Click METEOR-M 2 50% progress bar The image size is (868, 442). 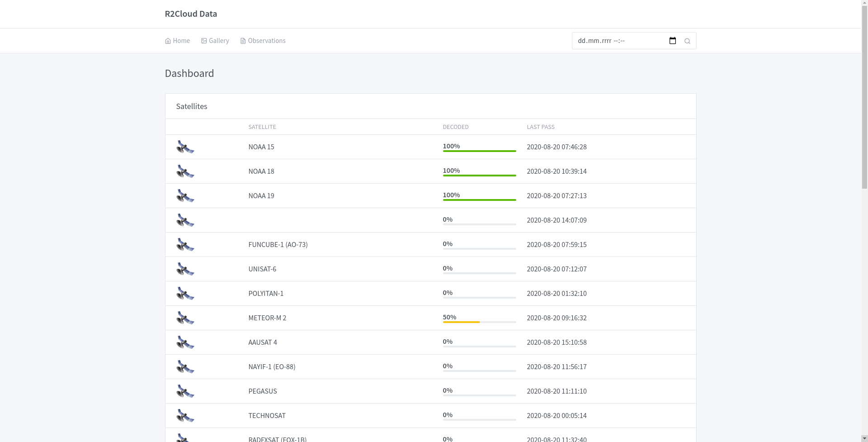point(480,322)
